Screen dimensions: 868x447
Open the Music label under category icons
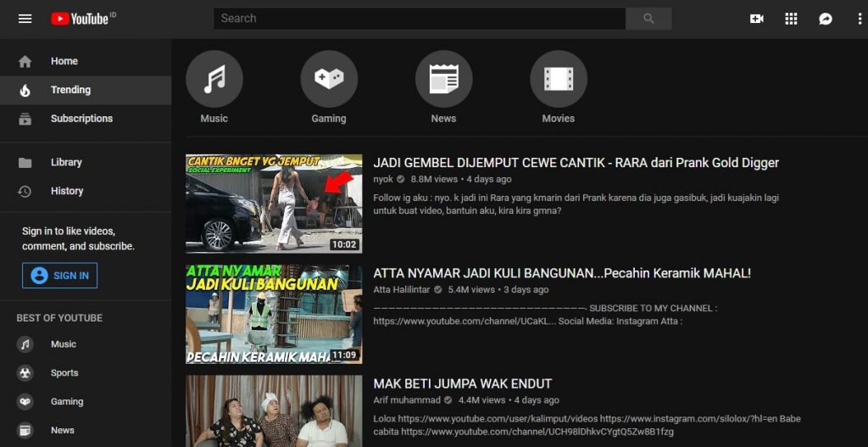(214, 119)
